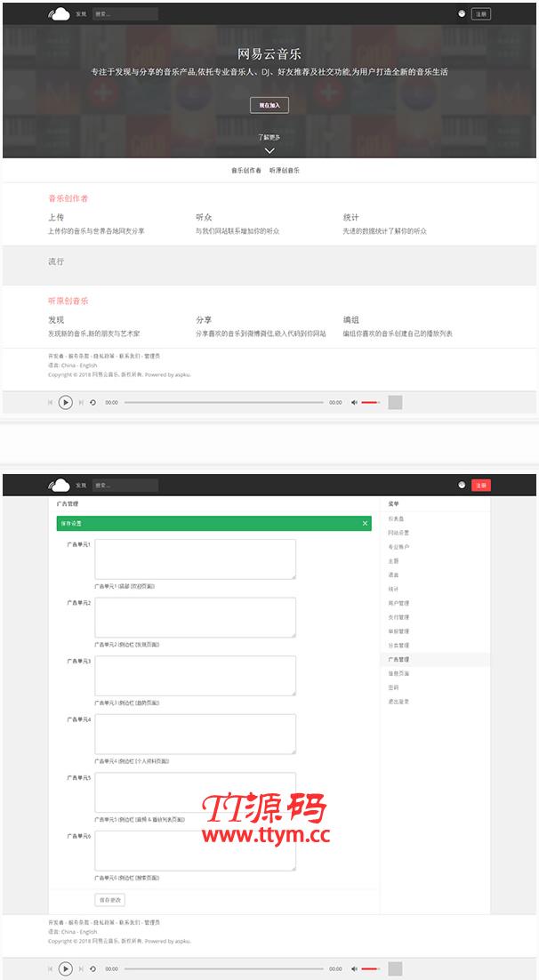This screenshot has width=539, height=980.
Task: Focus the search box in the 广告管理 page header
Action: pos(125,485)
